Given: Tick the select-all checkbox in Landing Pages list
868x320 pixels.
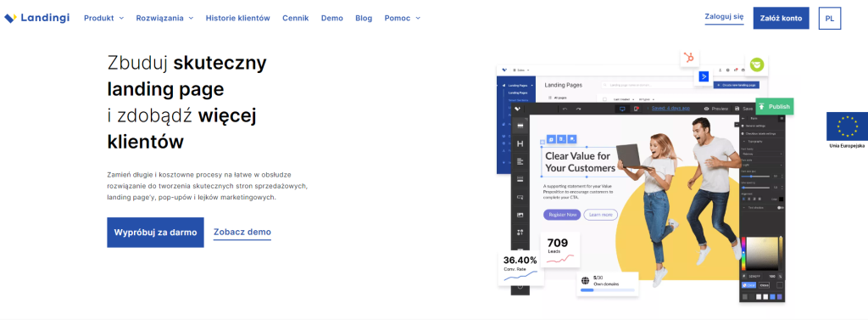Looking at the screenshot, I should pyautogui.click(x=604, y=98).
